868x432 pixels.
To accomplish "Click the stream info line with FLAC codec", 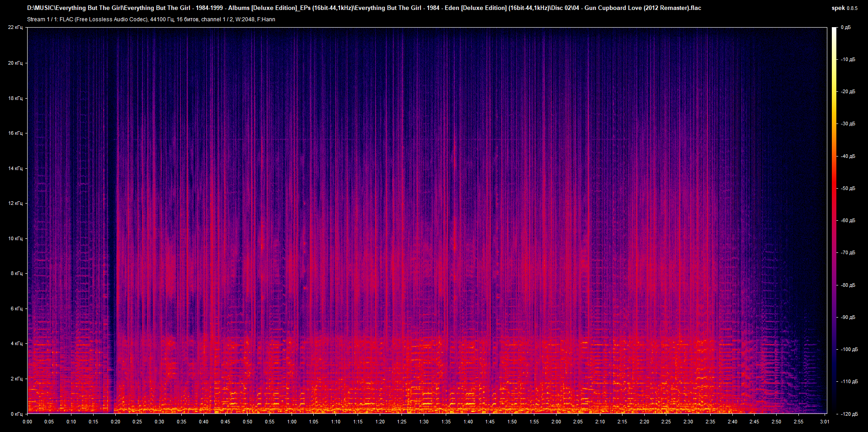I will (x=151, y=19).
